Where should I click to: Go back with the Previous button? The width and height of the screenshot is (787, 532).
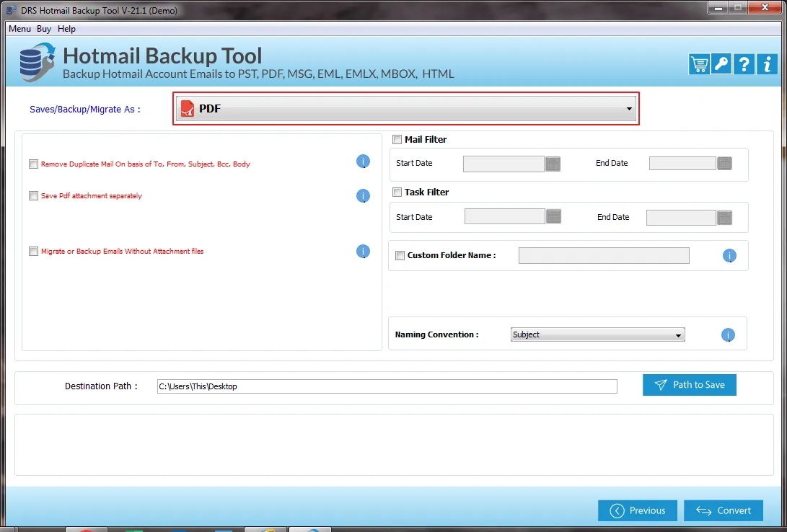pos(638,510)
